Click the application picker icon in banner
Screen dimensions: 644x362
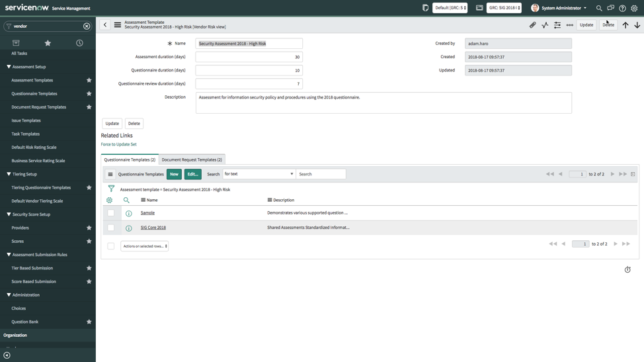coord(479,8)
